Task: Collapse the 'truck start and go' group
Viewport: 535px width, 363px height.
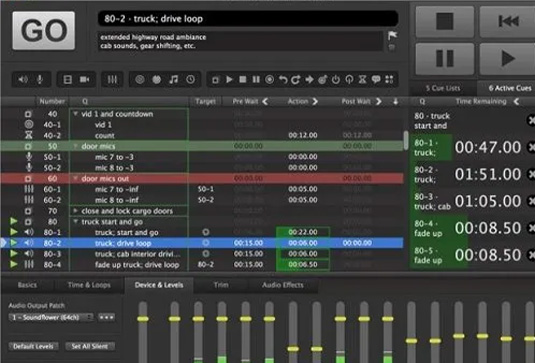Action: click(x=75, y=222)
